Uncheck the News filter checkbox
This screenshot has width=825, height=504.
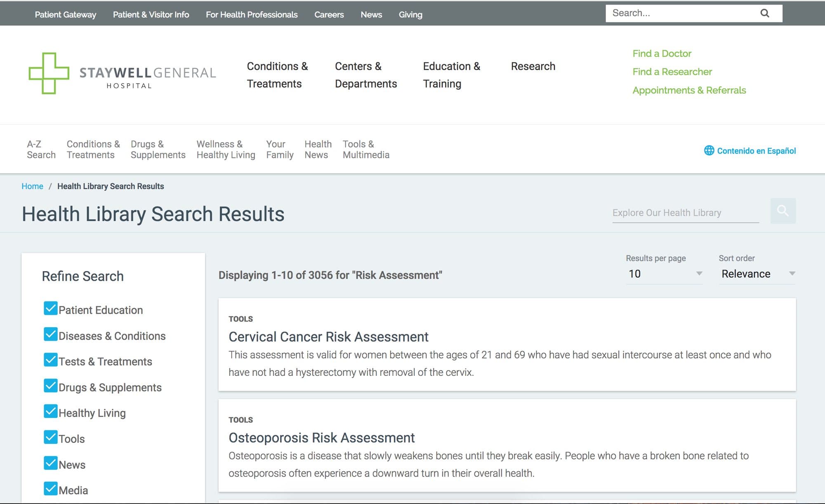(50, 463)
